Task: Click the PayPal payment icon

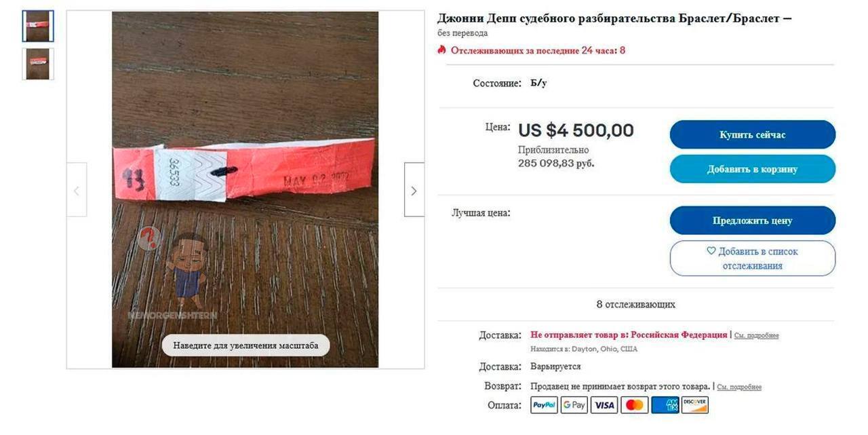Action: (544, 405)
